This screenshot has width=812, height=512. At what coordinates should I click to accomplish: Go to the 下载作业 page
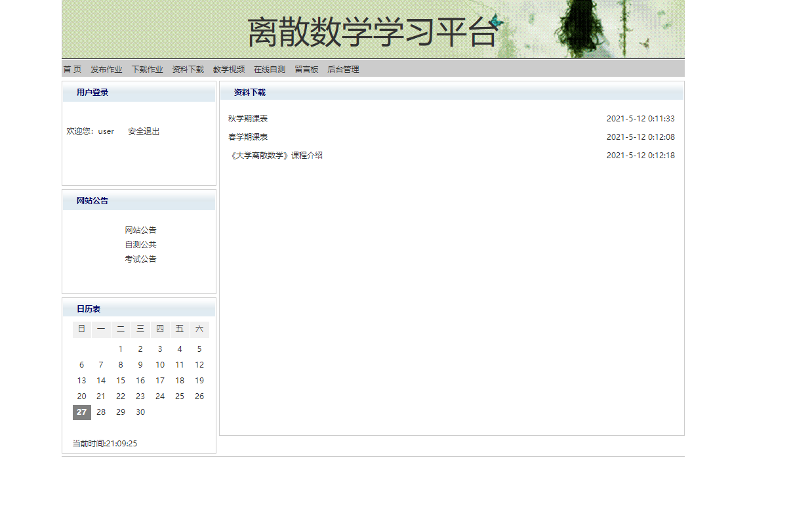point(147,69)
